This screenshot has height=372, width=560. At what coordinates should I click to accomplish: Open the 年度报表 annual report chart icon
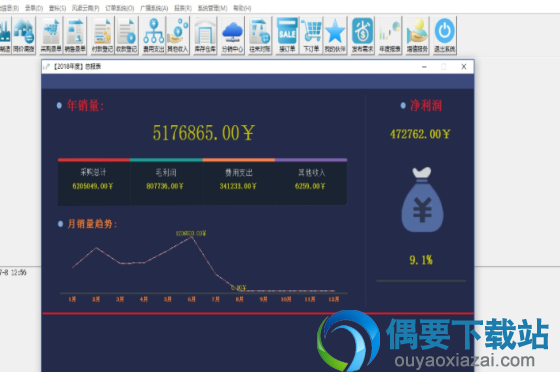tap(390, 35)
